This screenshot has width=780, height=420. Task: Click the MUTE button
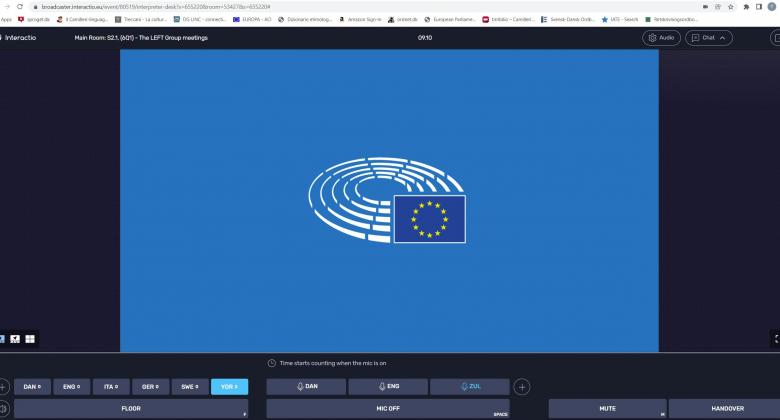[607, 409]
